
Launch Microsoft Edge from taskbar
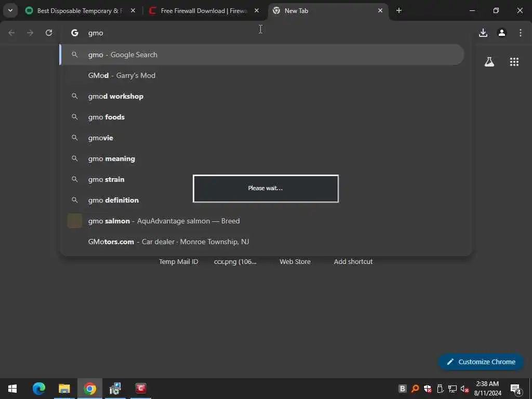point(38,389)
